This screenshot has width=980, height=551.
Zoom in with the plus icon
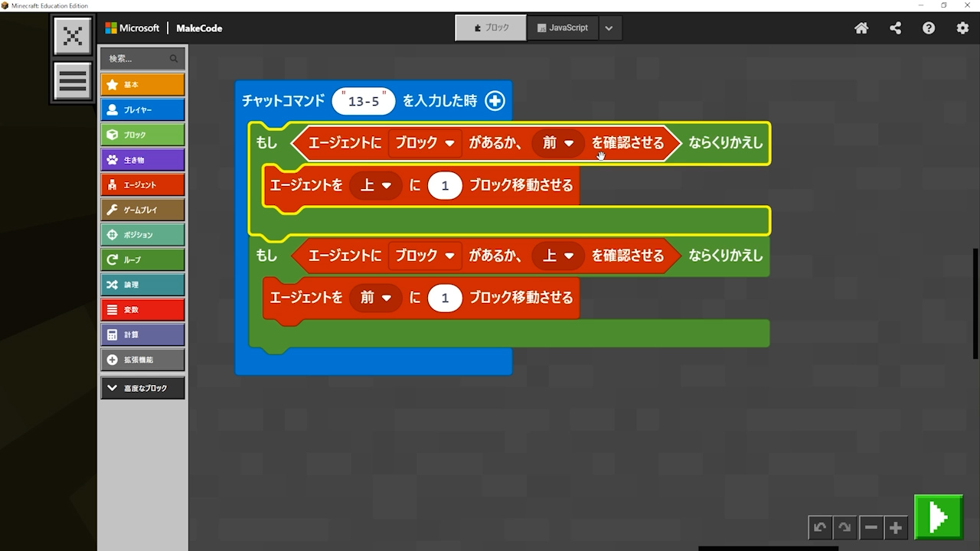tap(895, 527)
